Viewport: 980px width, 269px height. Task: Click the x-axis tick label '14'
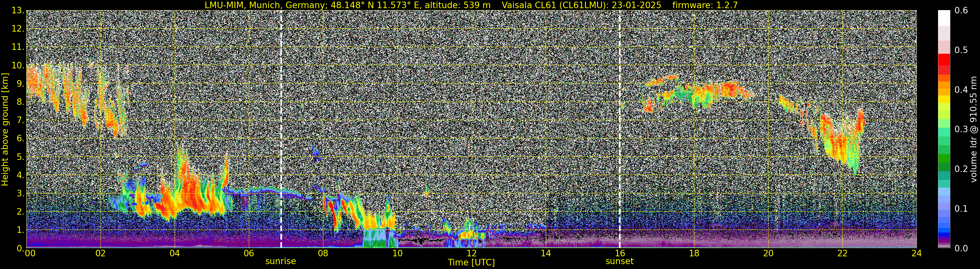coord(545,254)
